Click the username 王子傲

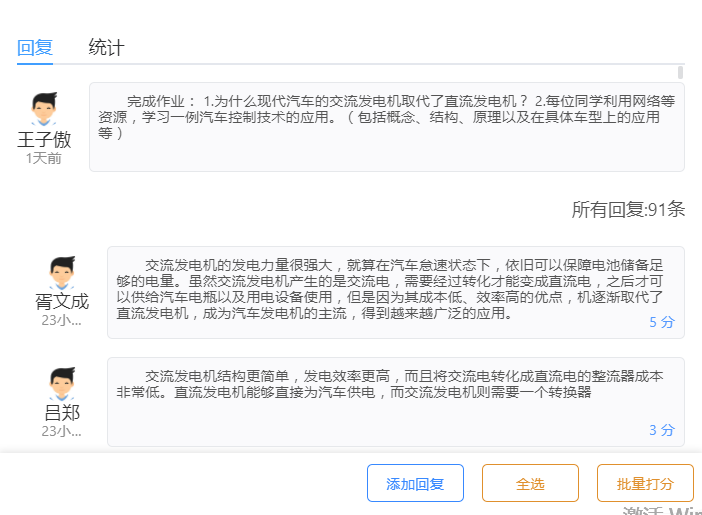point(44,139)
